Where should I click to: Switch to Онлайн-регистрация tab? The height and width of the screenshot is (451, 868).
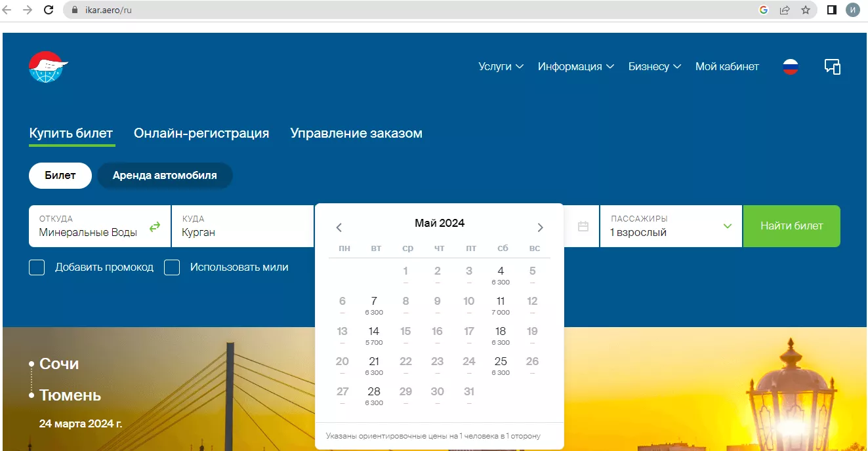pos(201,134)
